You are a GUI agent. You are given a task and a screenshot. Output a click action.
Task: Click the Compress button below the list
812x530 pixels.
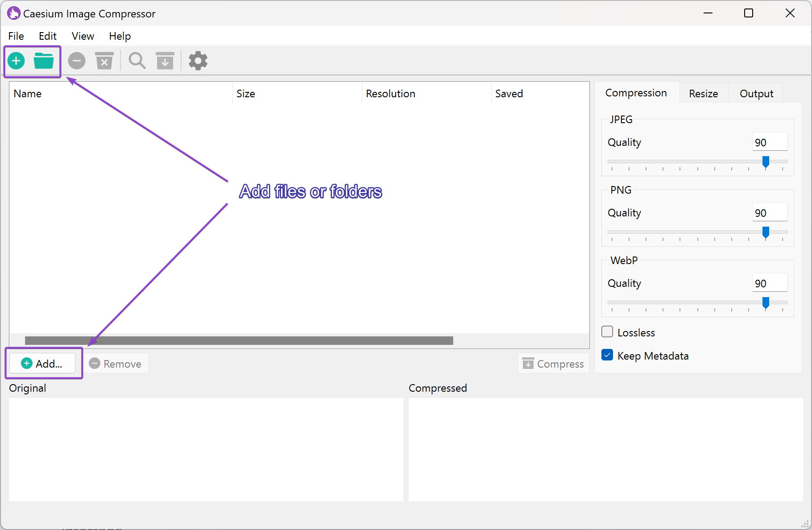click(553, 364)
